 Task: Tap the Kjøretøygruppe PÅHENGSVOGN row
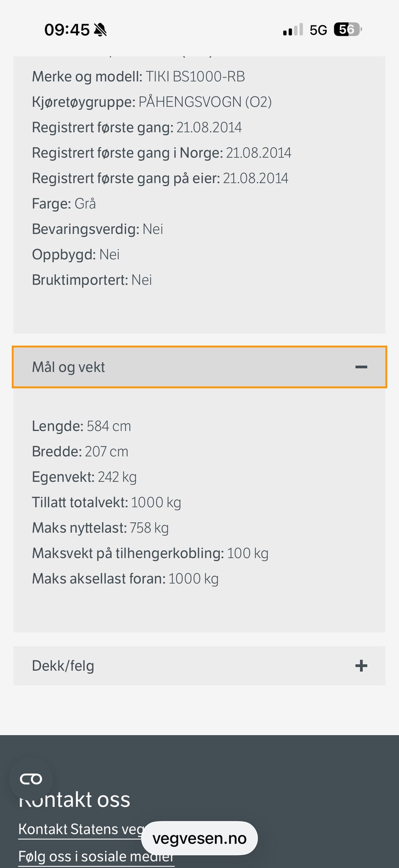click(x=152, y=102)
